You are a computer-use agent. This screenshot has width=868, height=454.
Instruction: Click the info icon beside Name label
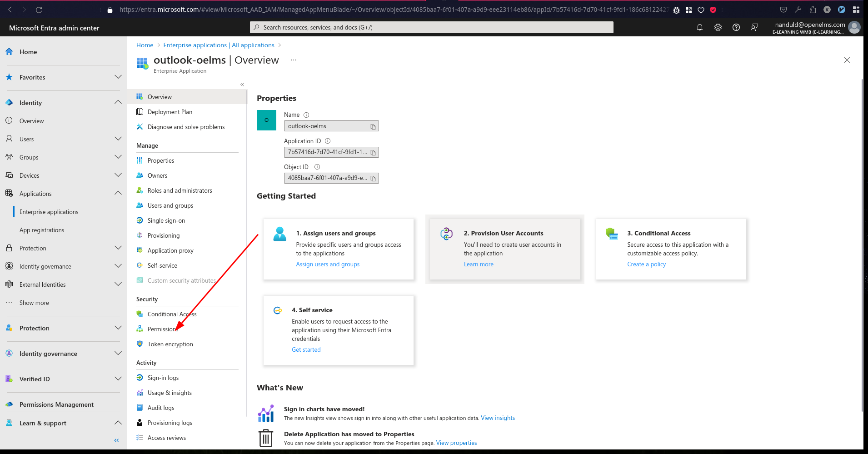306,115
